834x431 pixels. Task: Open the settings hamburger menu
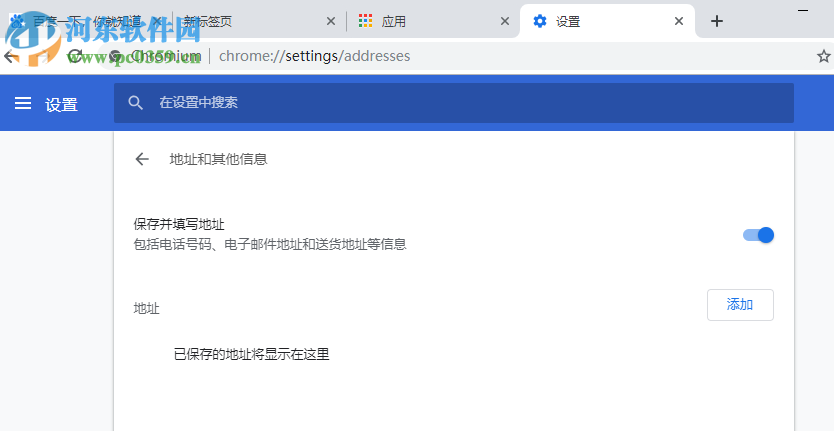point(23,103)
